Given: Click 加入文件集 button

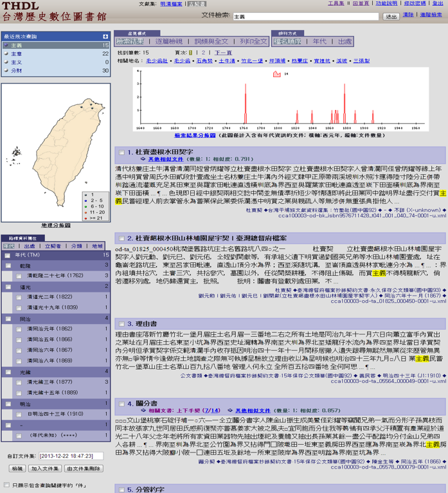Looking at the screenshot, I should tap(45, 469).
